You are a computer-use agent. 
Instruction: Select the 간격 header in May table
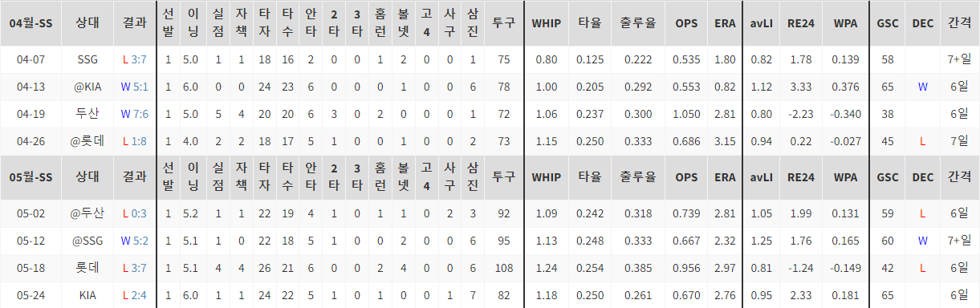(x=959, y=176)
